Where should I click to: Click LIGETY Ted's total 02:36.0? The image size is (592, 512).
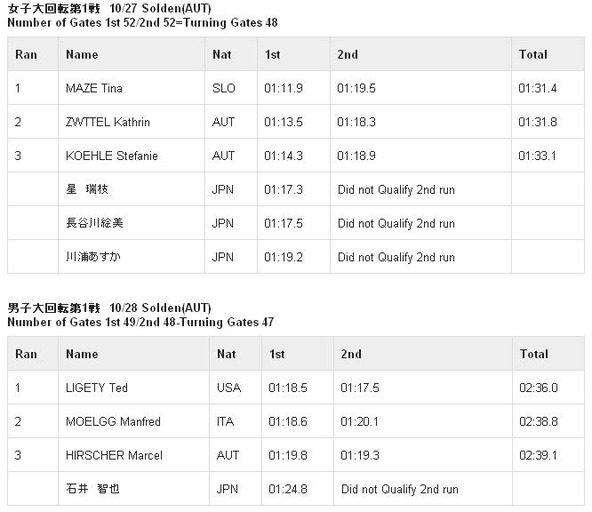538,388
